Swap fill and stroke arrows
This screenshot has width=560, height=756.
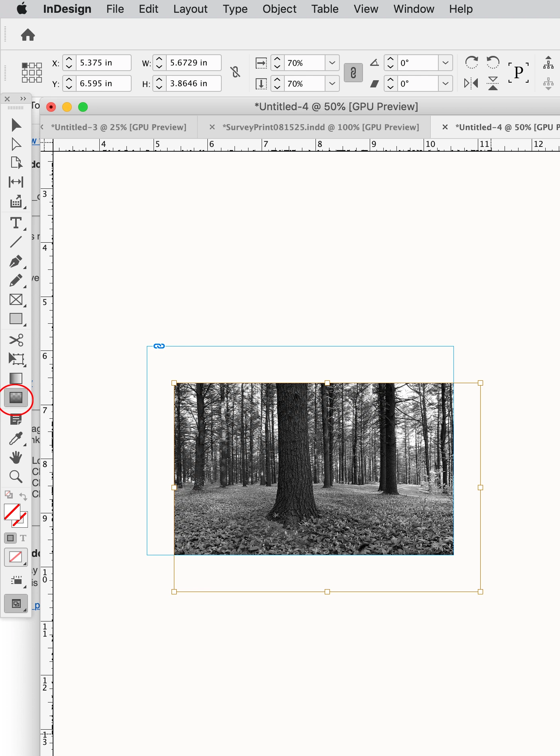tap(23, 496)
